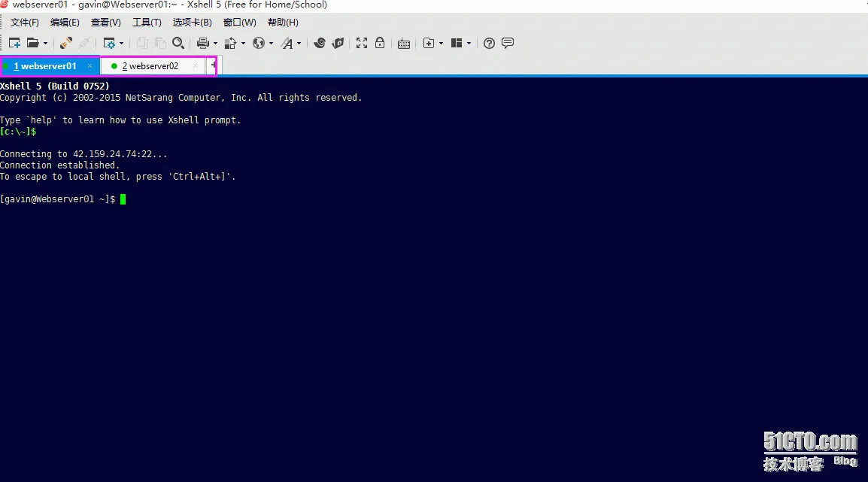Viewport: 868px width, 482px height.
Task: Toggle full screen icon
Action: point(362,43)
